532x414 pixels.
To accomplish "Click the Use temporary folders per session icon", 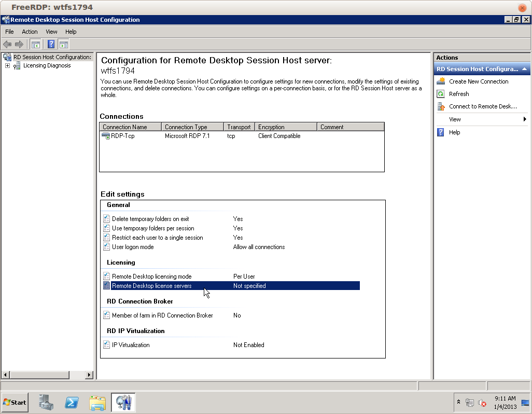I will (106, 228).
